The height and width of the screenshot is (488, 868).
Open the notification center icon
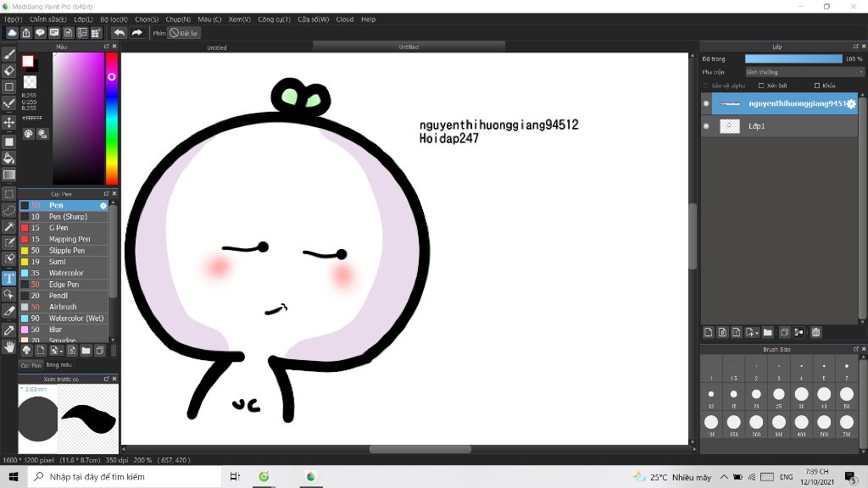850,476
